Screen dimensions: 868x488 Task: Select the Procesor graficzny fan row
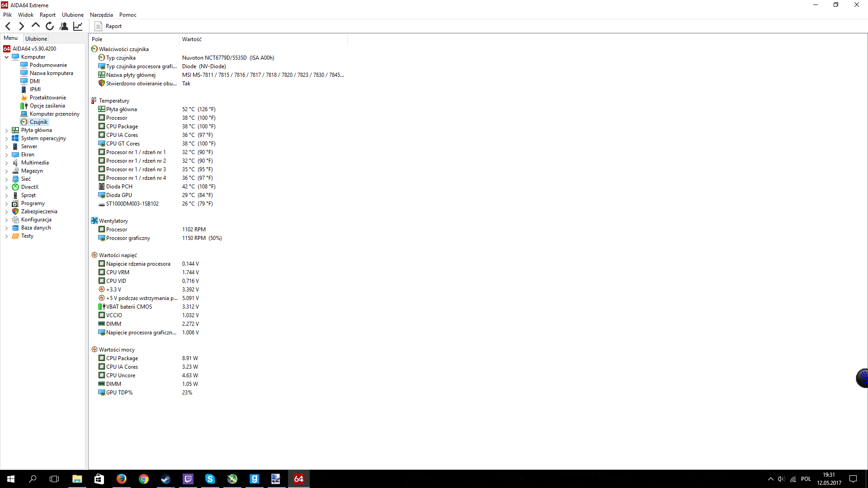160,238
